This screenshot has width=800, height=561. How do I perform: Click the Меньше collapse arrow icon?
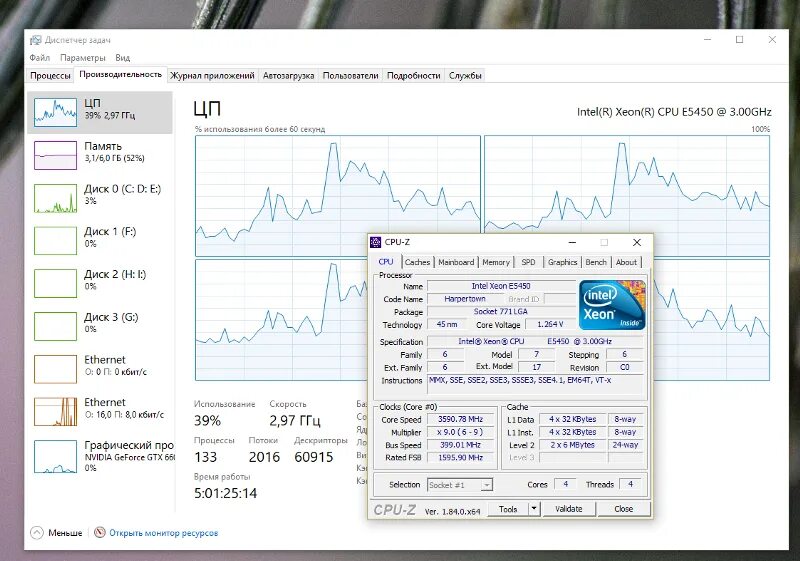click(x=37, y=533)
